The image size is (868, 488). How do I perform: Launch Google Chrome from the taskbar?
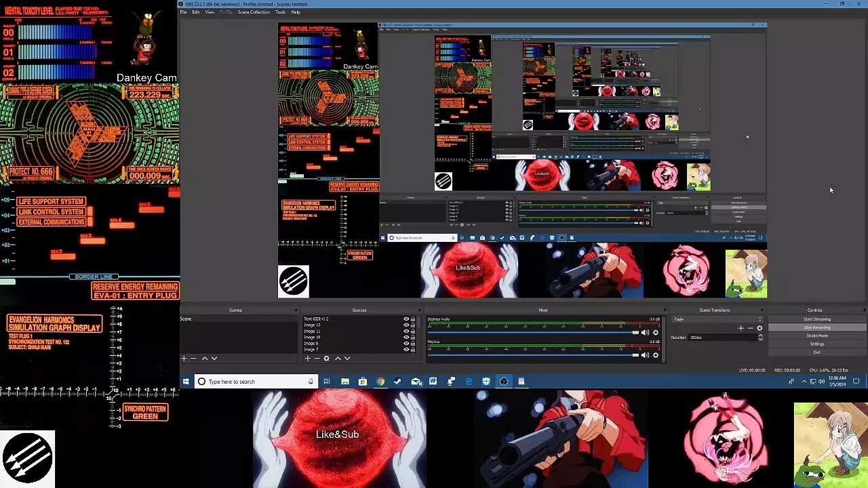coord(380,382)
